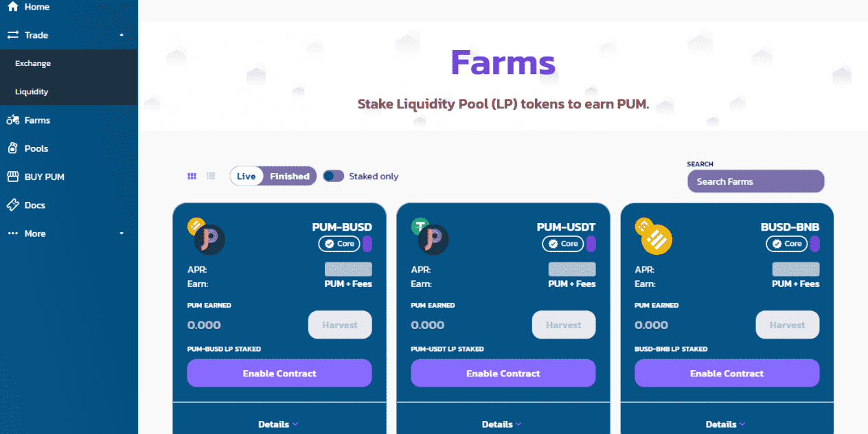Screen dimensions: 868x434
Task: Click the Pools icon in sidebar
Action: pos(12,148)
